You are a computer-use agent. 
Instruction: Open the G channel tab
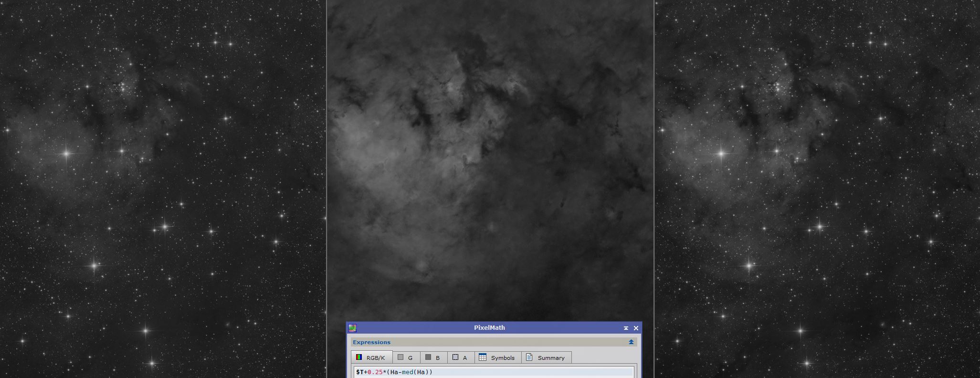pos(406,357)
